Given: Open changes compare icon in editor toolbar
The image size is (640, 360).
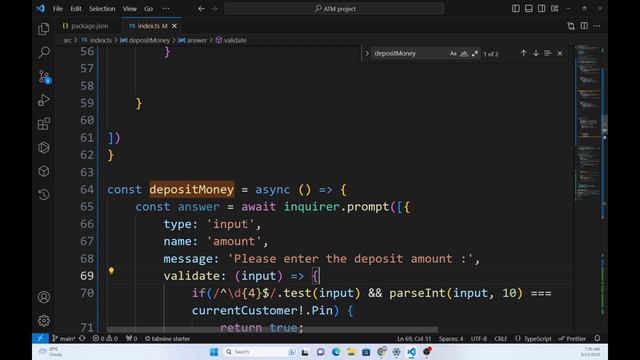Looking at the screenshot, I should pyautogui.click(x=571, y=26).
